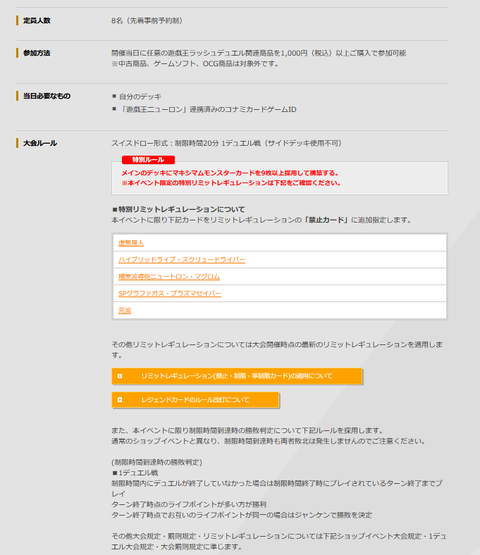Click the 大会ルール section heading
This screenshot has width=480, height=555.
[x=40, y=143]
